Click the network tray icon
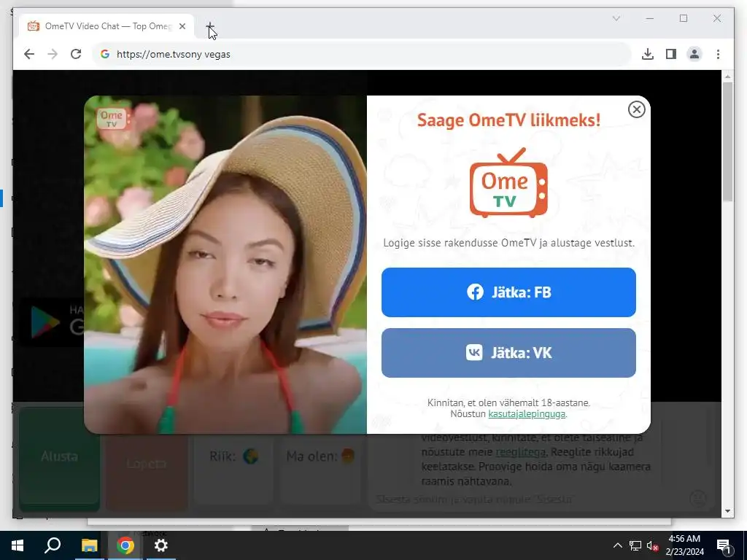The width and height of the screenshot is (747, 560). click(635, 545)
